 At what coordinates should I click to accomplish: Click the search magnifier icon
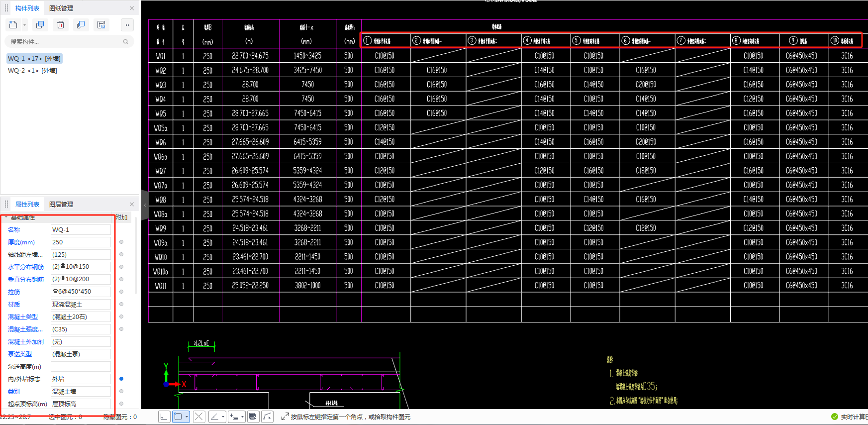(x=126, y=42)
